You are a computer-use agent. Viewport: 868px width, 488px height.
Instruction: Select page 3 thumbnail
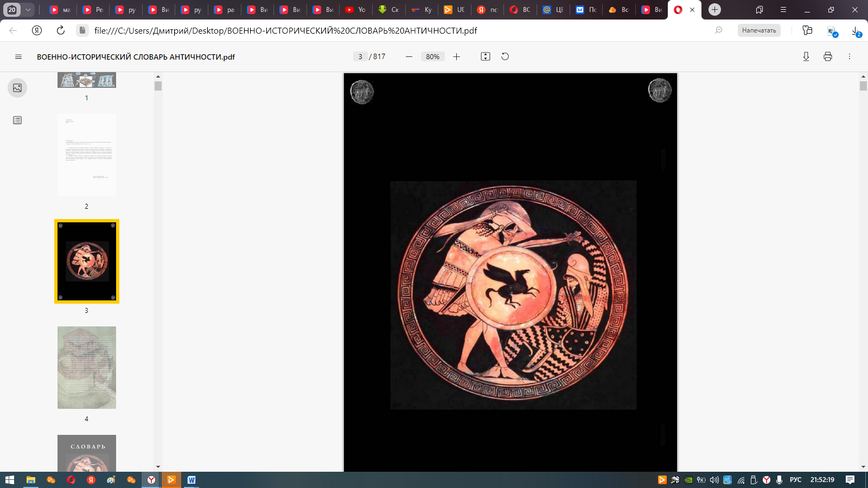pos(87,261)
